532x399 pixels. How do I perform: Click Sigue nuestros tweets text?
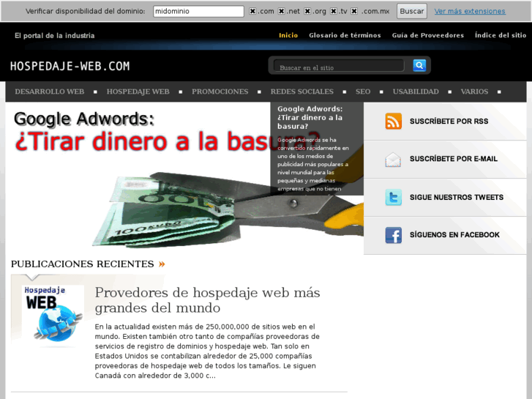[457, 197]
